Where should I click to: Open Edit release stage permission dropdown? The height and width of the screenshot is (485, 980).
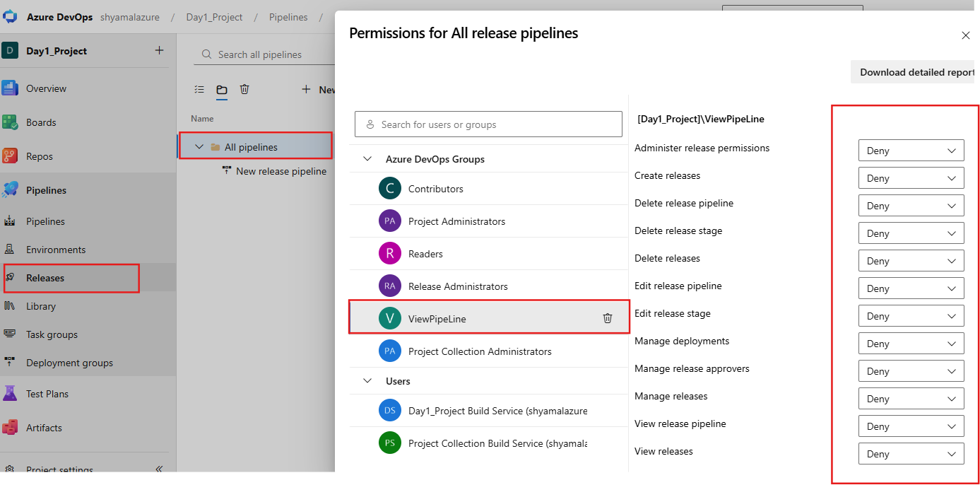pos(911,315)
